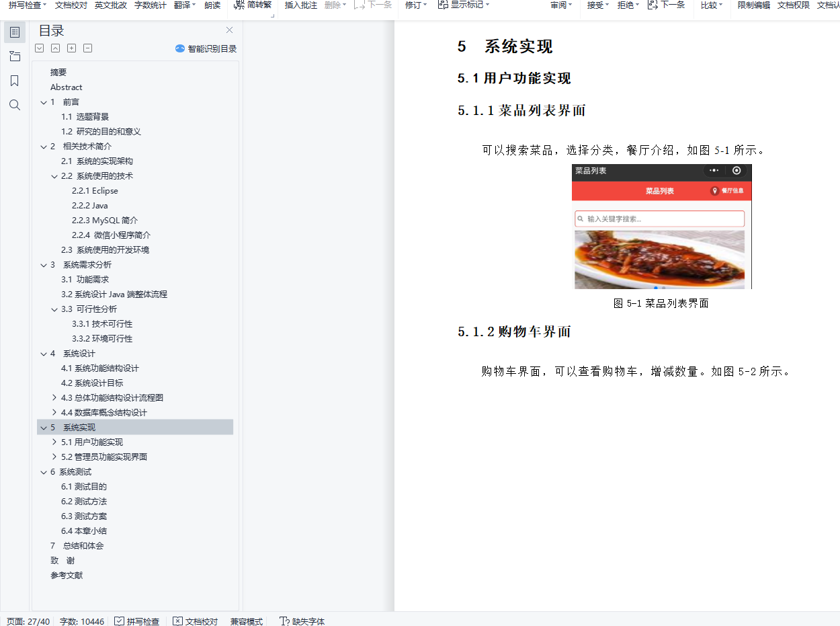Click 文档校对 in the review toolbar
Image resolution: width=840 pixels, height=626 pixels.
pyautogui.click(x=71, y=5)
